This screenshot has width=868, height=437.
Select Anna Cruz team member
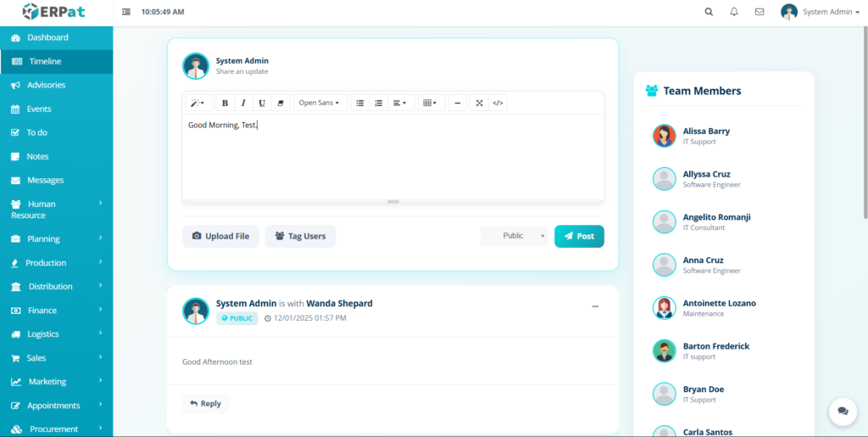[x=724, y=265]
